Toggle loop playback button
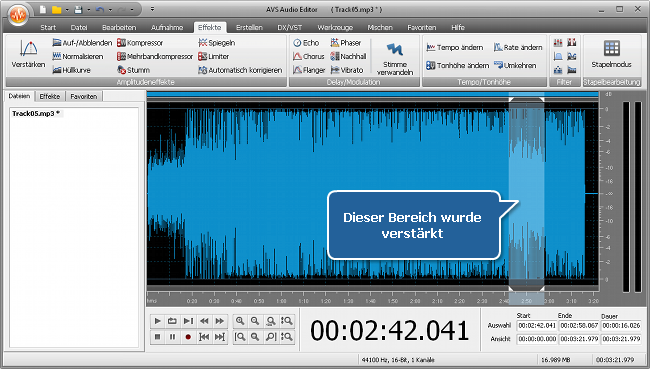650x369 pixels. point(172,321)
